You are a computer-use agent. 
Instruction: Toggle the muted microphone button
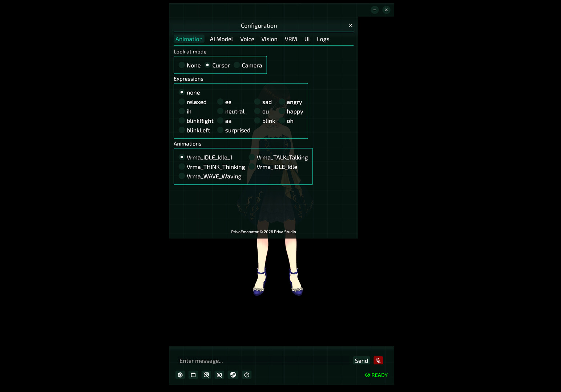(378, 360)
